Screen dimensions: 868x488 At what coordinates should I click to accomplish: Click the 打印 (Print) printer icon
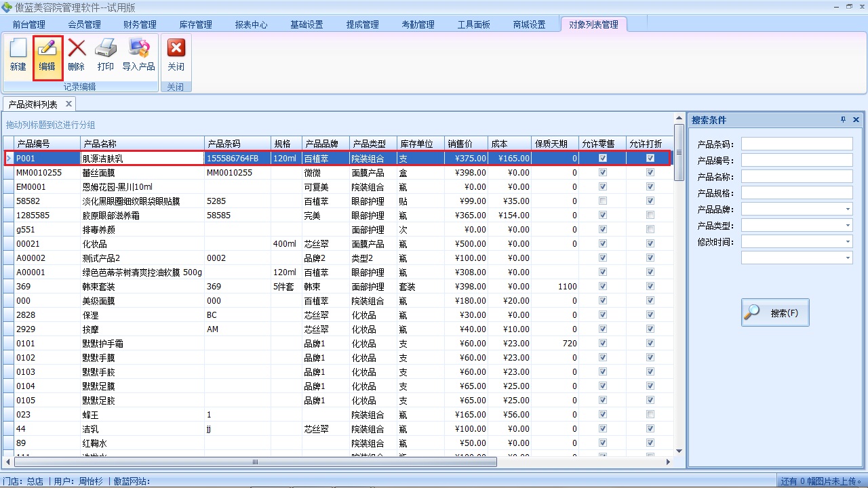[106, 54]
